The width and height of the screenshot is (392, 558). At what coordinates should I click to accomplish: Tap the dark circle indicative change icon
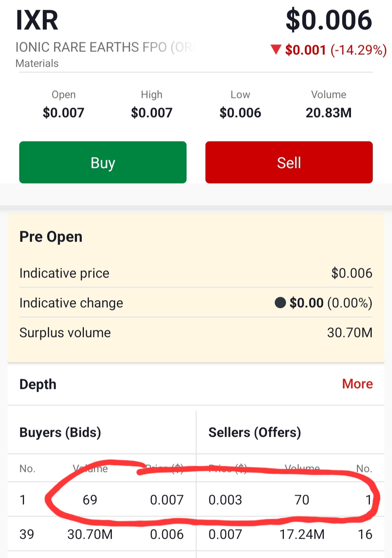coord(280,302)
